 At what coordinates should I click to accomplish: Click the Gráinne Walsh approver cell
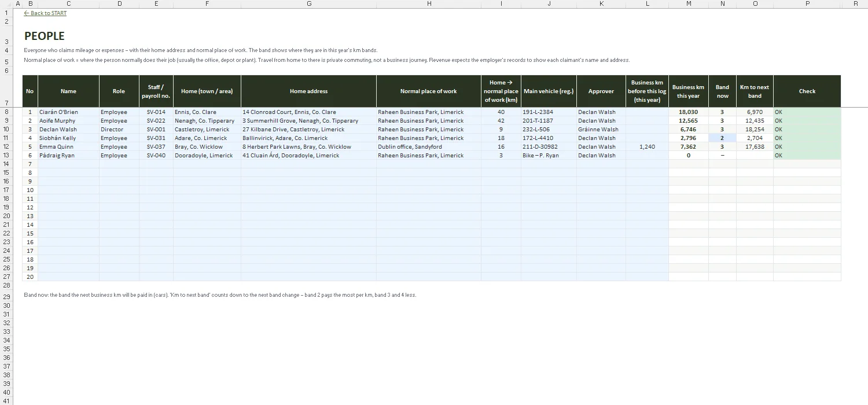601,129
